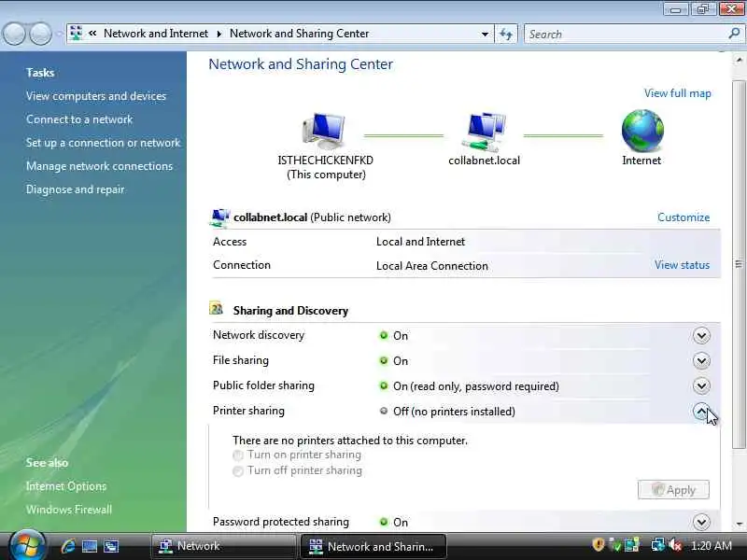
Task: Click the ISTHECHICKENFKD computer icon
Action: click(x=324, y=131)
